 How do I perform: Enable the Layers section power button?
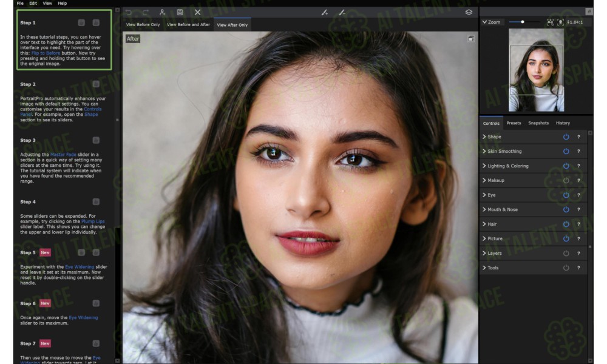566,254
